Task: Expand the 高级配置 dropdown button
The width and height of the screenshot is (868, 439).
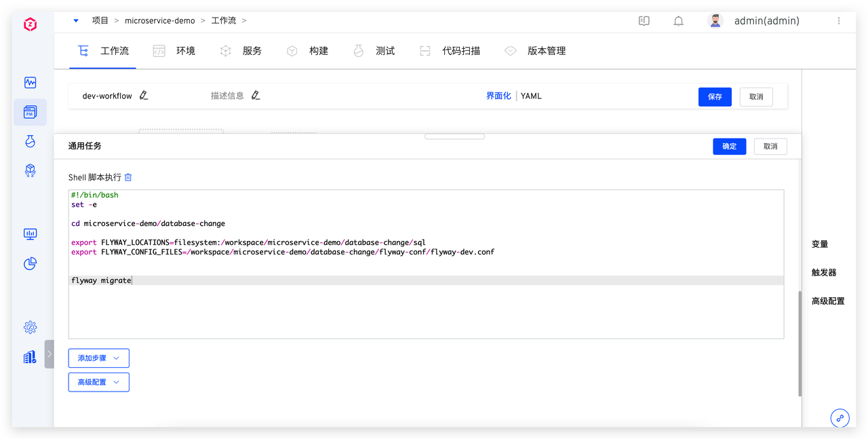Action: [x=98, y=382]
